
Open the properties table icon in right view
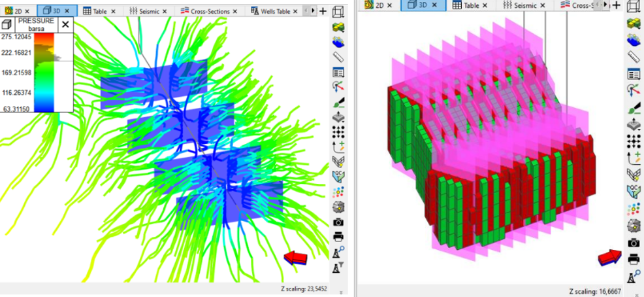[634, 74]
